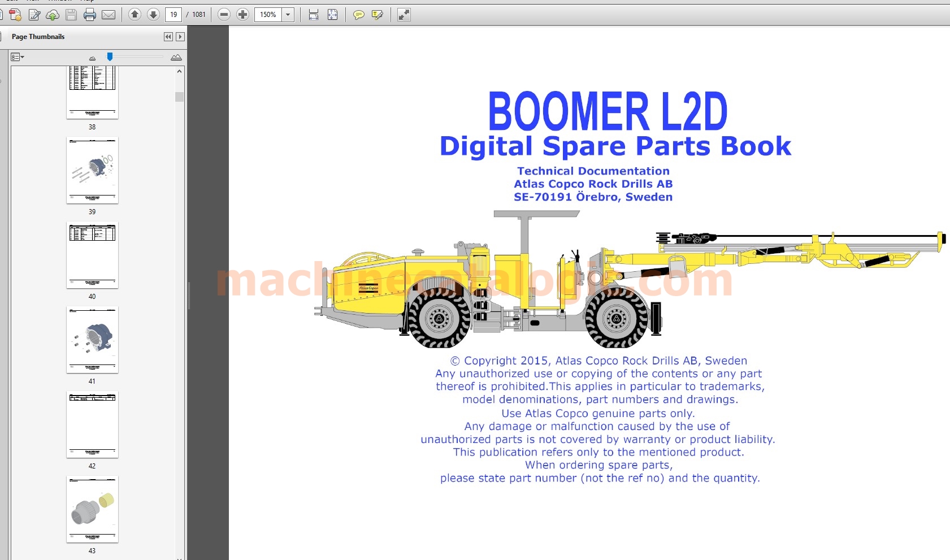Add a sticky note comment
The image size is (950, 560).
click(358, 15)
